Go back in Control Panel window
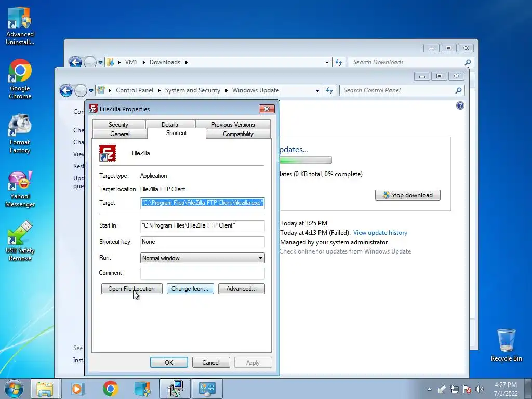532x399 pixels. (x=66, y=90)
